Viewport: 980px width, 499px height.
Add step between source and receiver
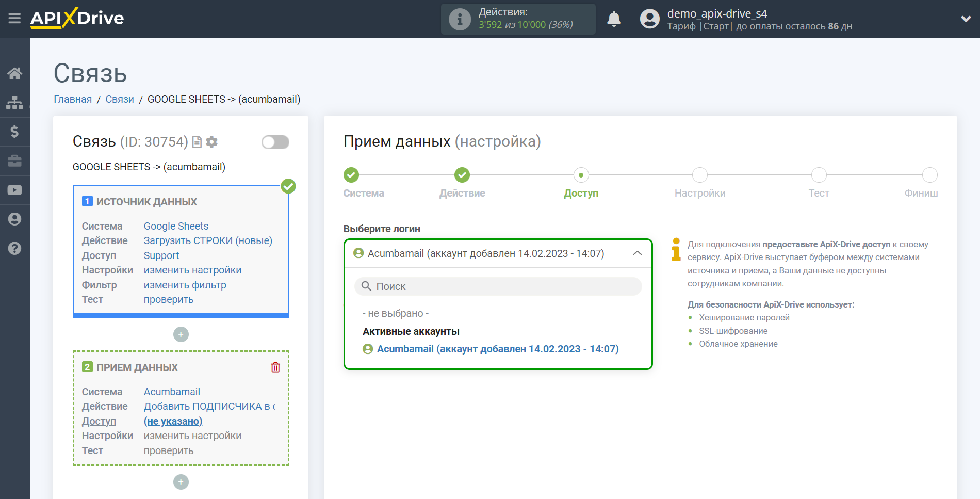tap(181, 334)
